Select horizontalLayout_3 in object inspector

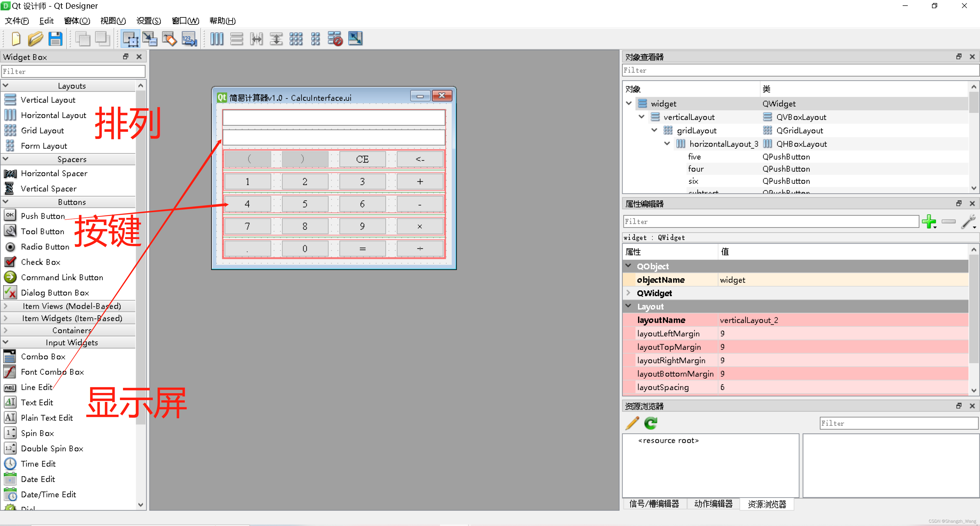[x=723, y=144]
